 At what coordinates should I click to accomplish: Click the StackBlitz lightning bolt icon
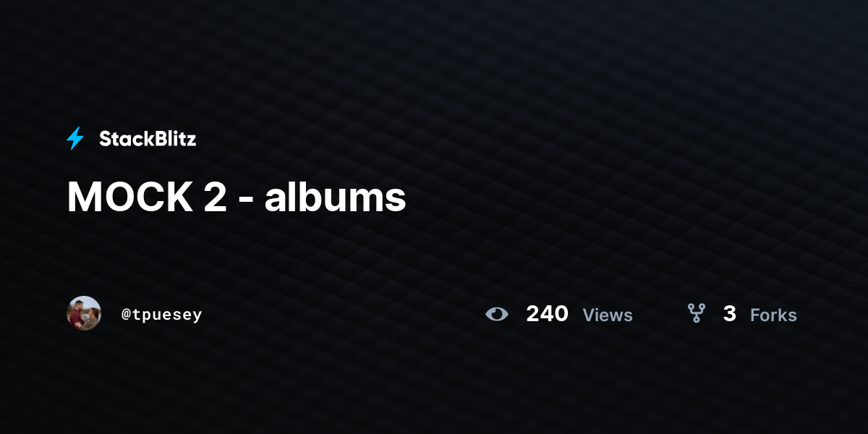pos(75,138)
